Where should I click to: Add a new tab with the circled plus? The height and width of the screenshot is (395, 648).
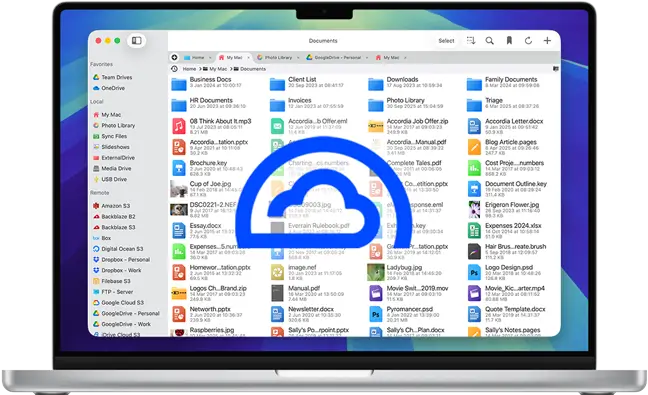174,57
